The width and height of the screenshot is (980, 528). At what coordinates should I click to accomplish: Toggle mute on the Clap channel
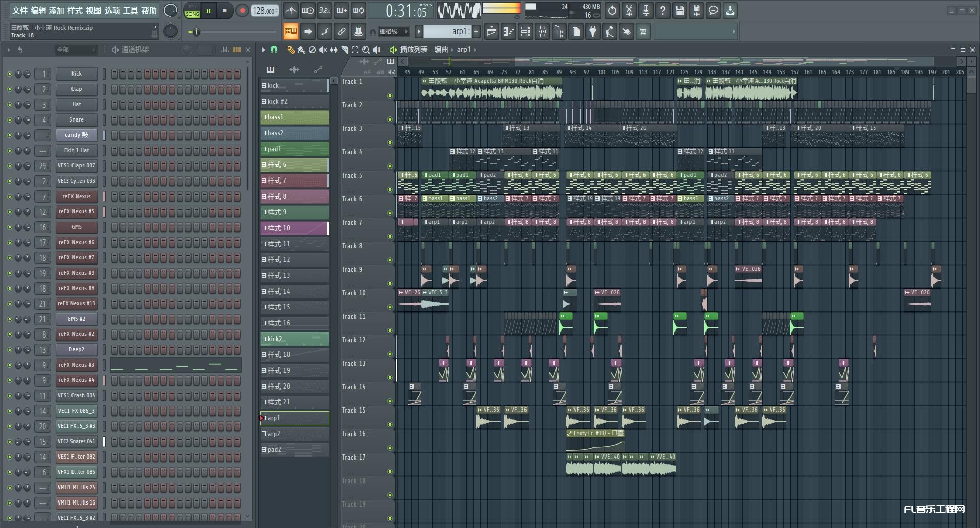pyautogui.click(x=9, y=89)
